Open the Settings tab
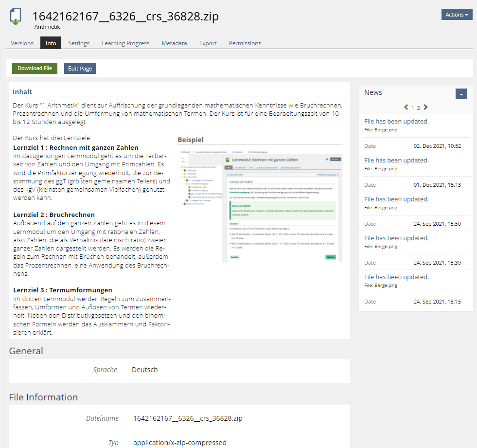 pos(79,43)
